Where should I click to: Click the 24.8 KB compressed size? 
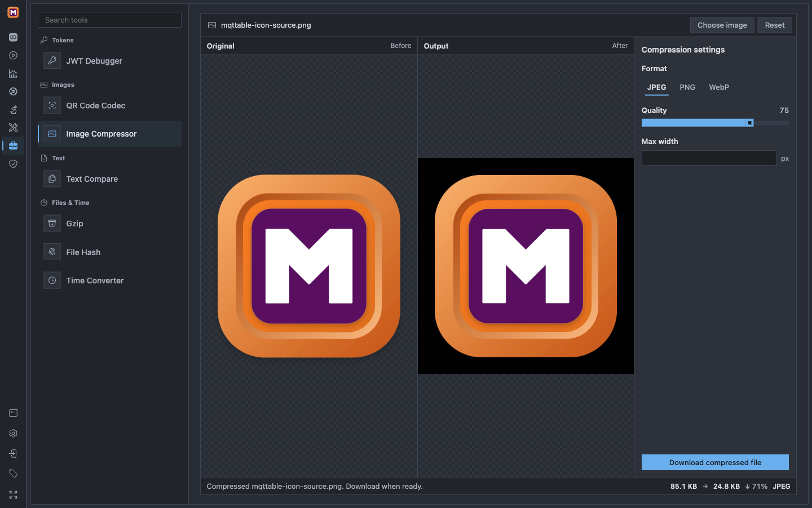pos(726,487)
